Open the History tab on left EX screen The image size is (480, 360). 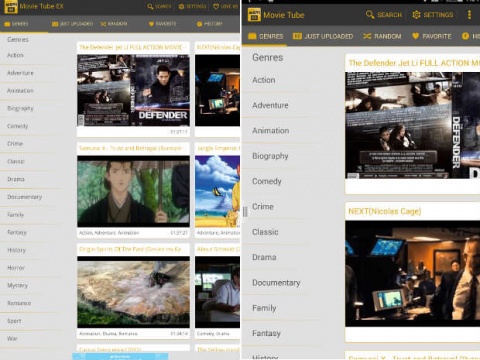pyautogui.click(x=210, y=24)
